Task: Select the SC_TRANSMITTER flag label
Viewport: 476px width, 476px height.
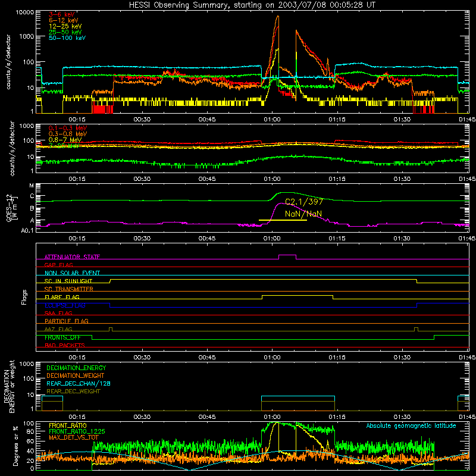Action: tap(69, 289)
